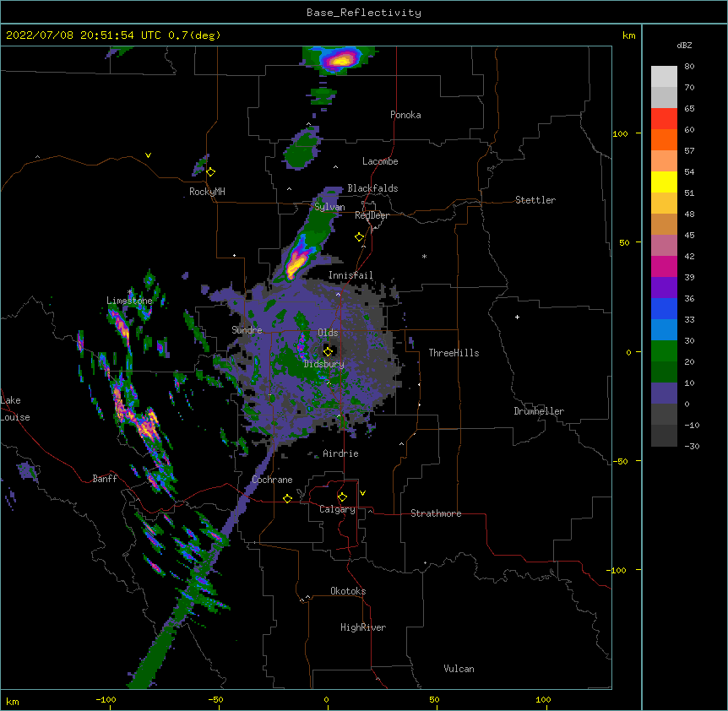Click the yellow diamond marker south of RedDeer
This screenshot has height=711, width=728.
pyautogui.click(x=360, y=237)
